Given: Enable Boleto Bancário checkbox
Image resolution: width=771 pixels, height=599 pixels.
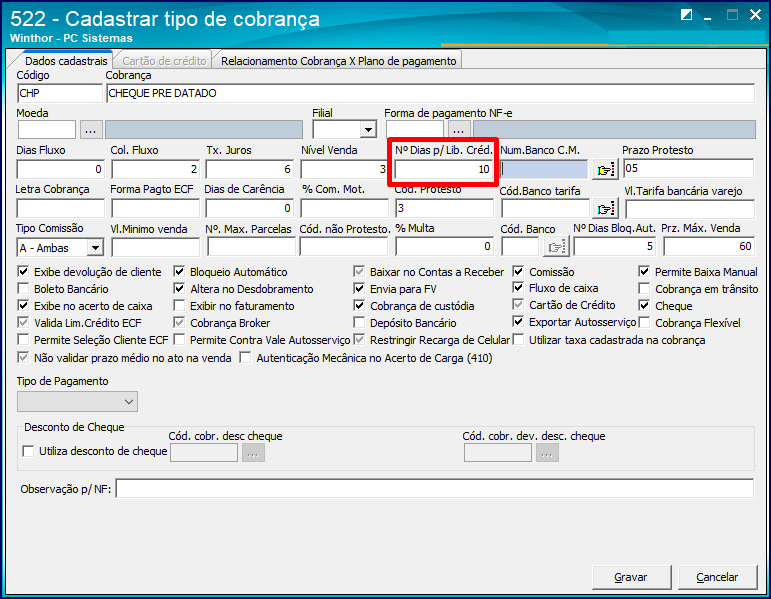Looking at the screenshot, I should pyautogui.click(x=23, y=288).
